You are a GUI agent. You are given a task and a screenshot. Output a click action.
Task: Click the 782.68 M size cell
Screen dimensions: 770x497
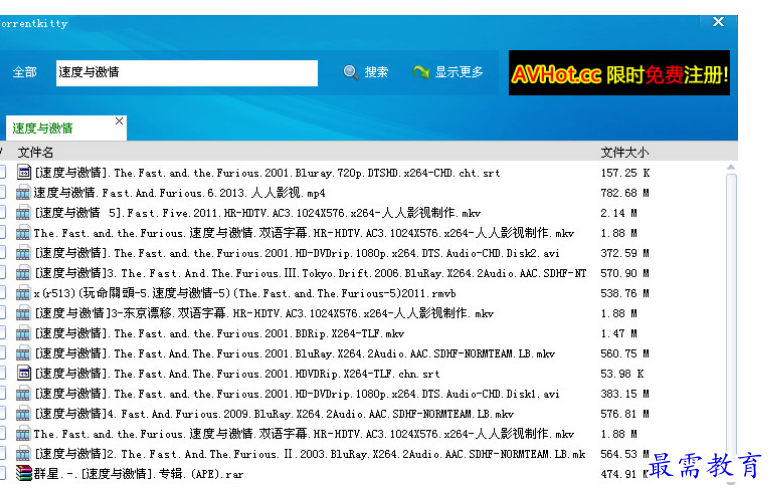coord(625,193)
